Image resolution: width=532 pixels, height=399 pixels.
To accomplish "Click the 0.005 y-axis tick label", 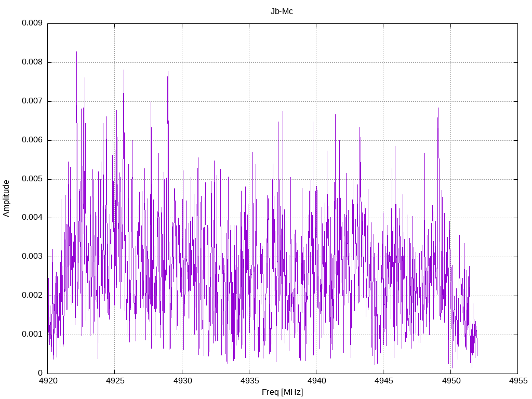I will 32,179.
